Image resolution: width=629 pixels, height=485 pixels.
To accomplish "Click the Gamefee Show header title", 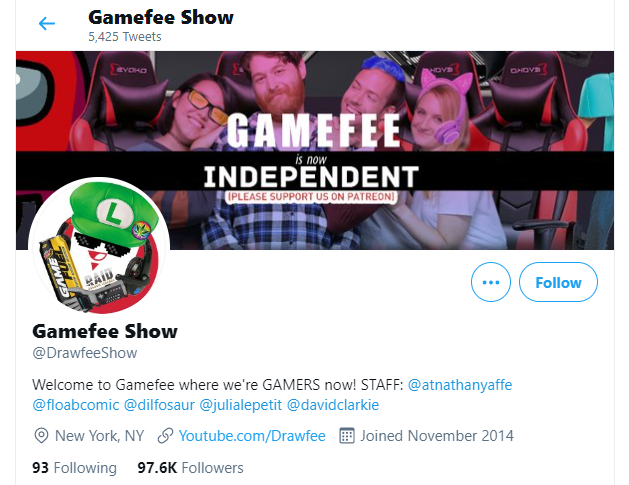I will (161, 17).
